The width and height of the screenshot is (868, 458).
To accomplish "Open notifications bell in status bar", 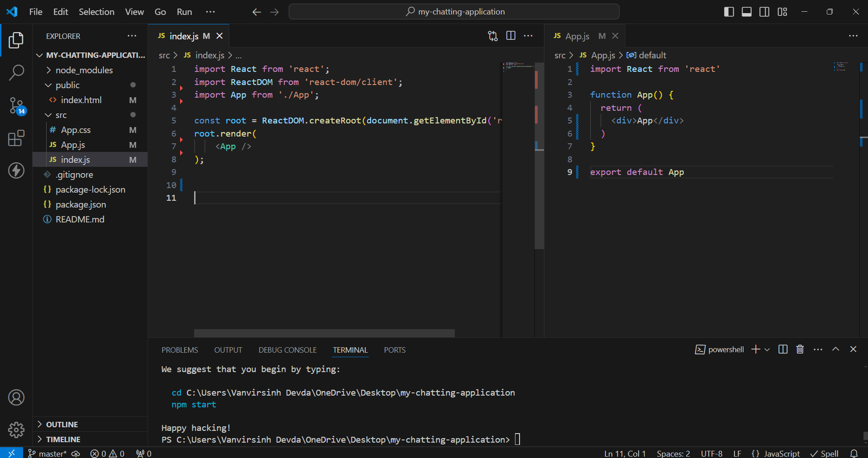I will (x=854, y=453).
